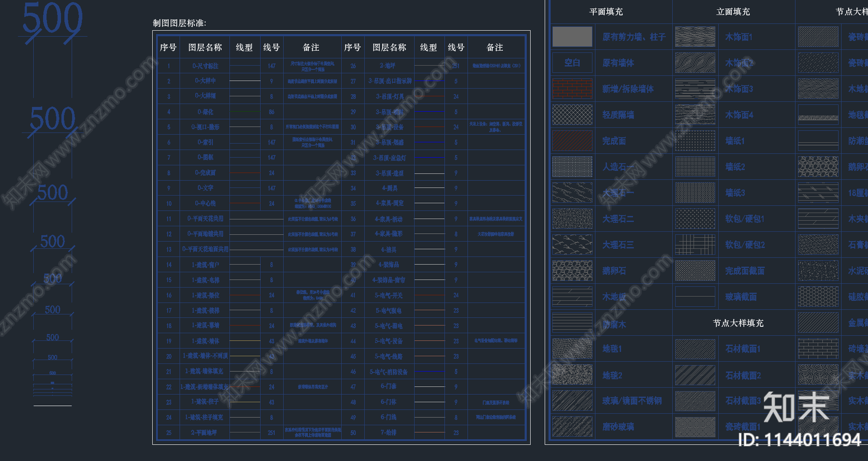Select layer name 0-大样中
Viewport: 868px width, 461px height.
206,81
